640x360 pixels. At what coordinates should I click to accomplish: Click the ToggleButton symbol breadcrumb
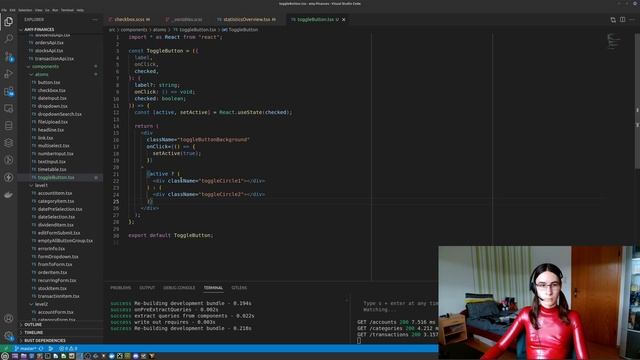[x=240, y=30]
